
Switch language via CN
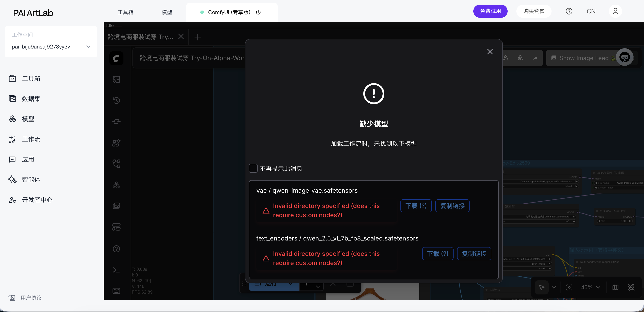coord(591,11)
